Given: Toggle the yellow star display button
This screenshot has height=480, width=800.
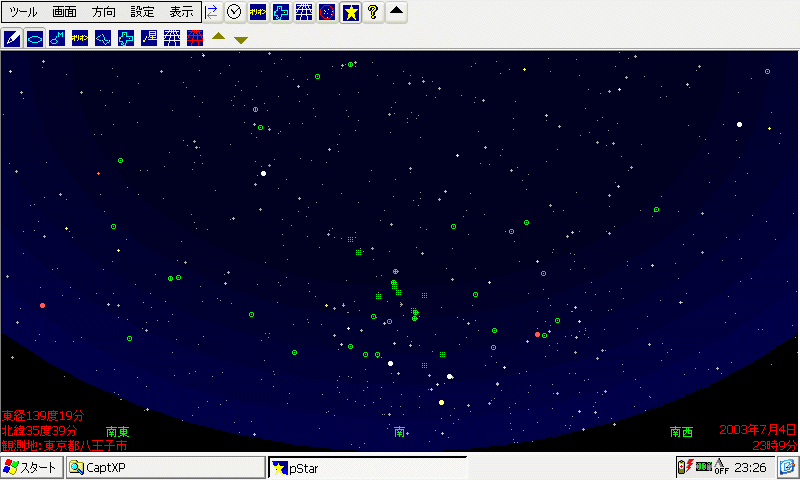Looking at the screenshot, I should pyautogui.click(x=350, y=12).
